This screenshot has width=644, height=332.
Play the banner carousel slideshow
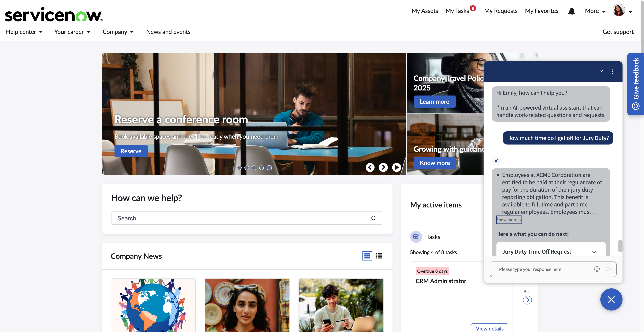[x=396, y=167]
